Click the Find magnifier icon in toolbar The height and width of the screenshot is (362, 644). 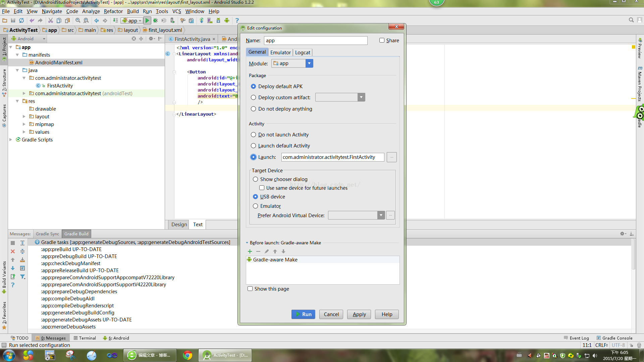click(x=78, y=20)
